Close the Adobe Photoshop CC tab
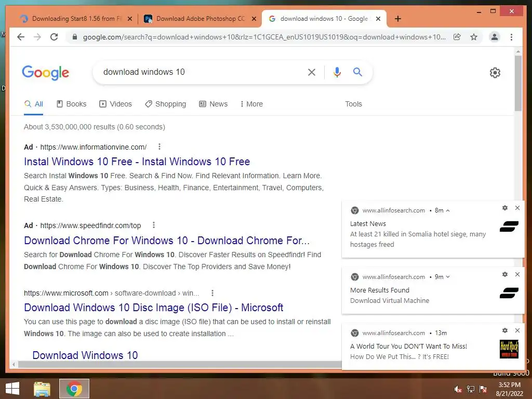The width and height of the screenshot is (532, 399). coord(254,19)
